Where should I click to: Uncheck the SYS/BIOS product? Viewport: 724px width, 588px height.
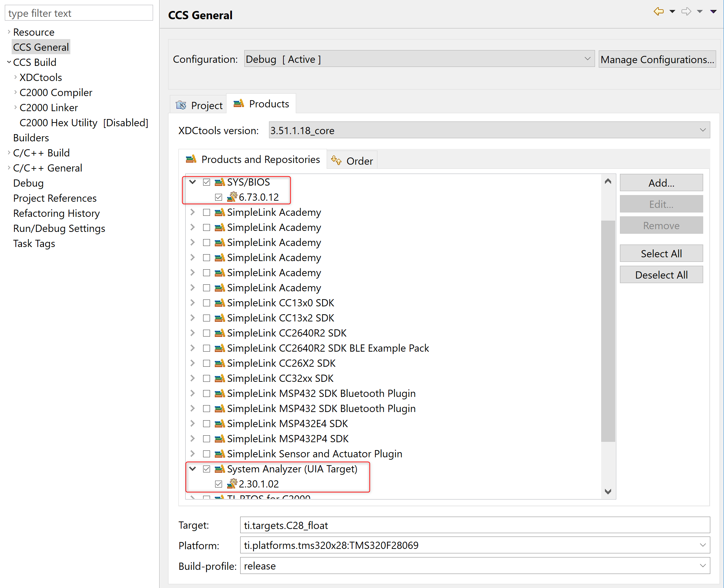206,182
